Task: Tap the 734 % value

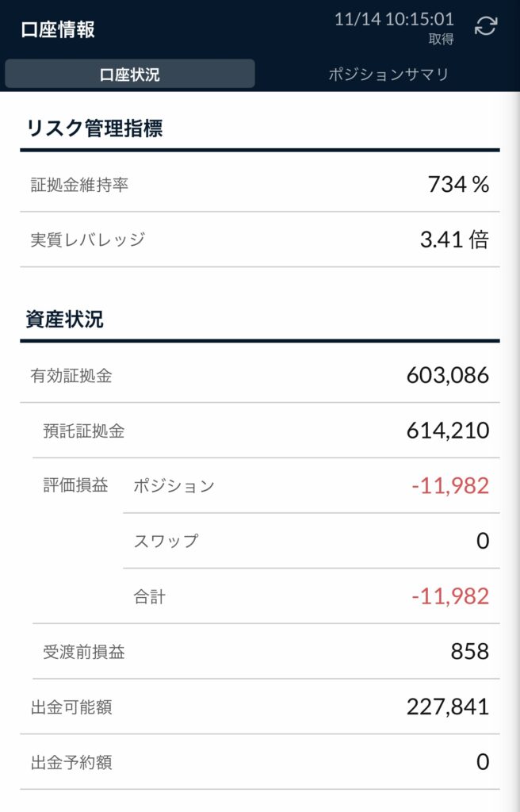Action: [x=458, y=184]
